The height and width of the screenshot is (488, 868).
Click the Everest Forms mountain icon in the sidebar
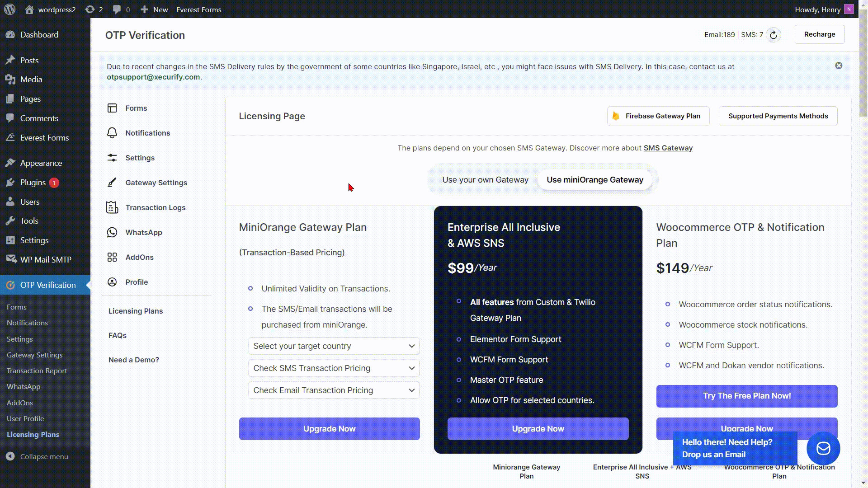10,138
